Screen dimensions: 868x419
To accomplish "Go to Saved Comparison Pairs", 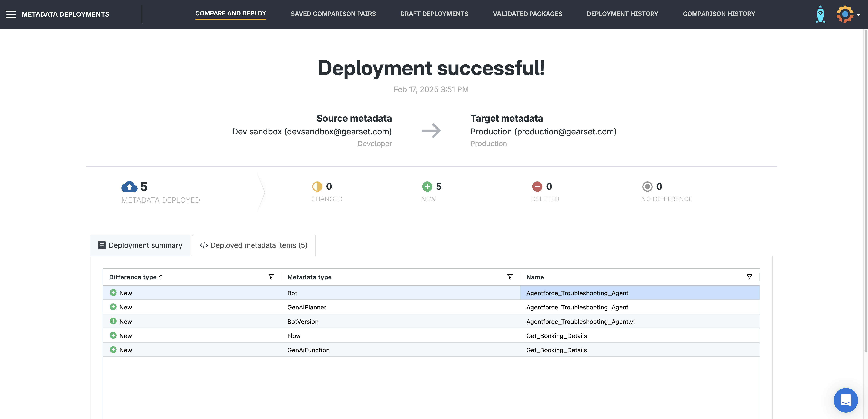I will (x=333, y=14).
